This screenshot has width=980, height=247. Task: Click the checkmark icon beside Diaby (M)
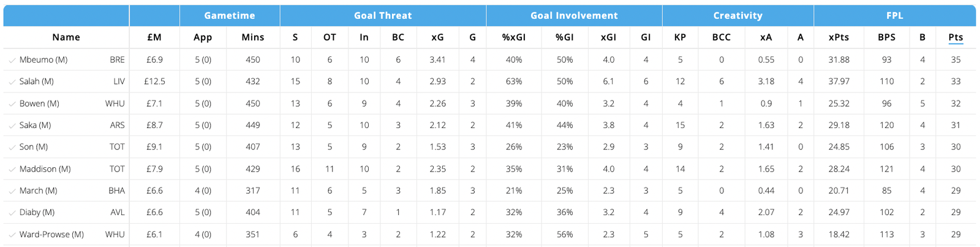point(12,213)
